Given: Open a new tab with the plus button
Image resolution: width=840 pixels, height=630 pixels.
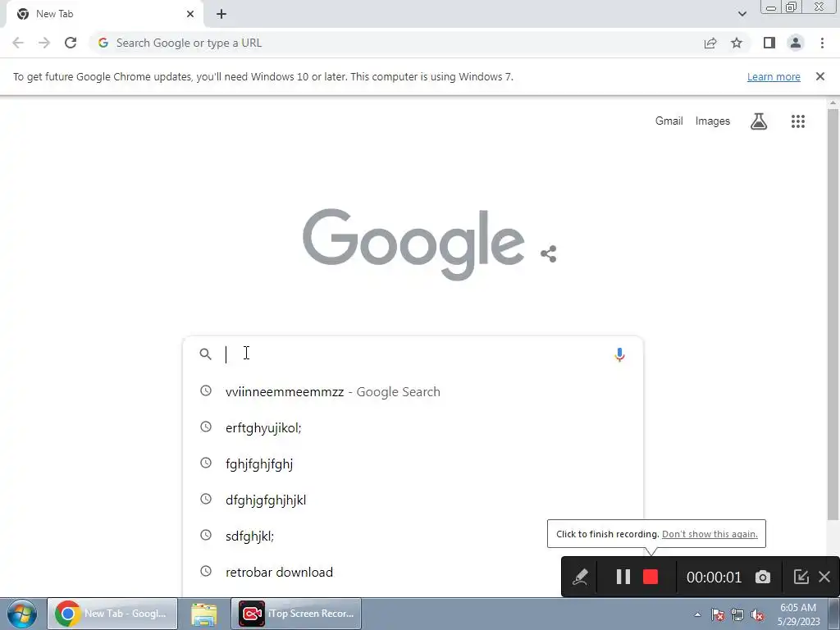Looking at the screenshot, I should coord(221,14).
